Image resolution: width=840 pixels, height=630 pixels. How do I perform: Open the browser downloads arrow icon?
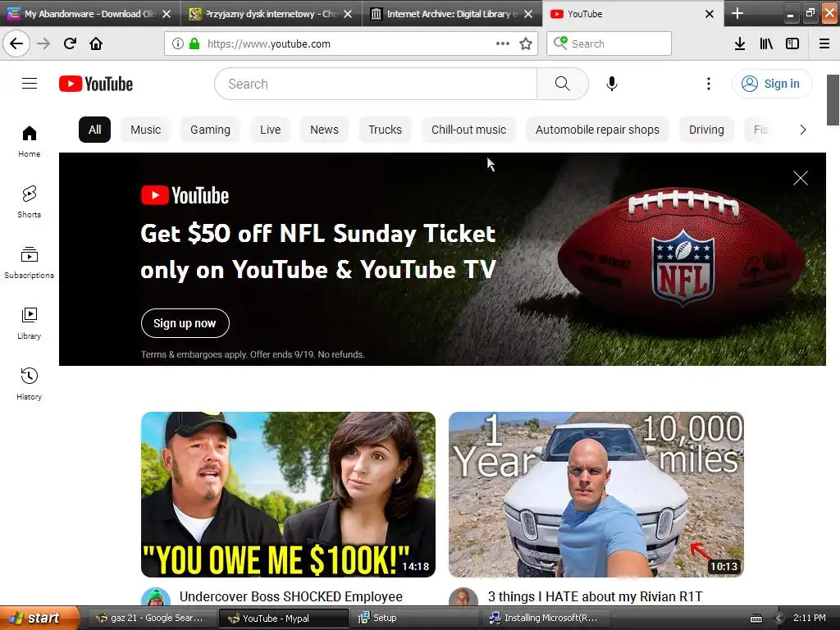pos(740,43)
